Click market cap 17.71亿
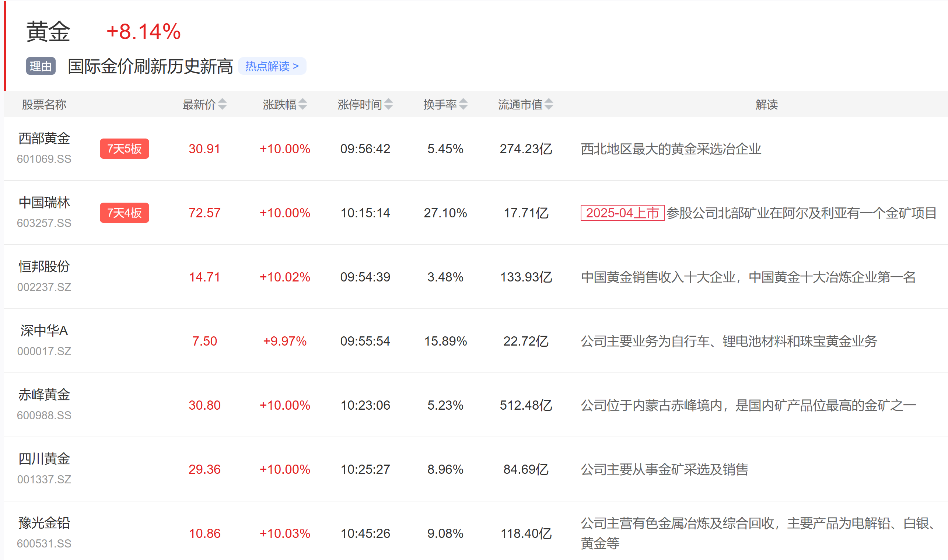Screen dimensions: 948x560 pyautogui.click(x=526, y=213)
